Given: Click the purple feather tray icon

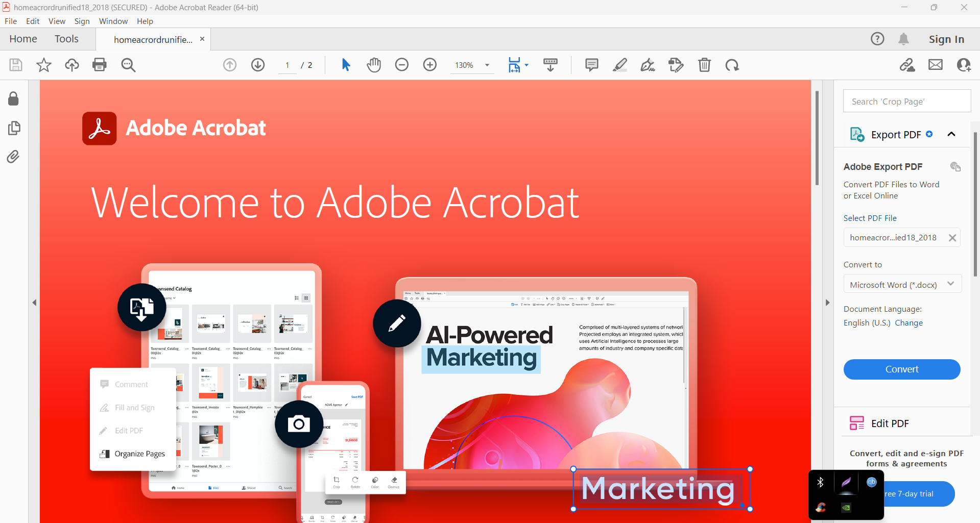Looking at the screenshot, I should point(846,482).
